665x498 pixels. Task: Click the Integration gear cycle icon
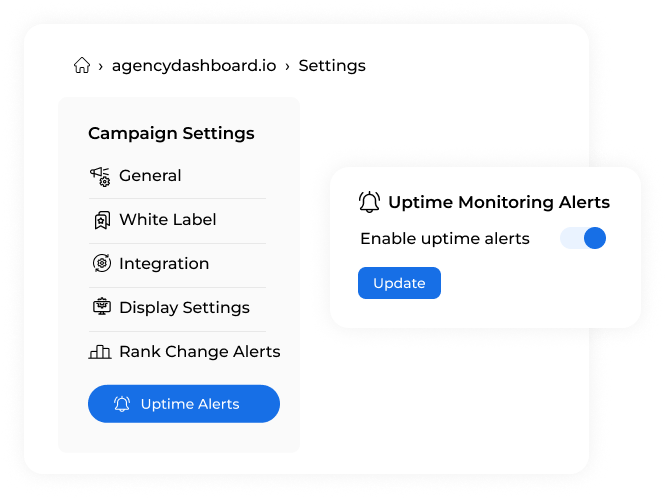click(x=102, y=263)
